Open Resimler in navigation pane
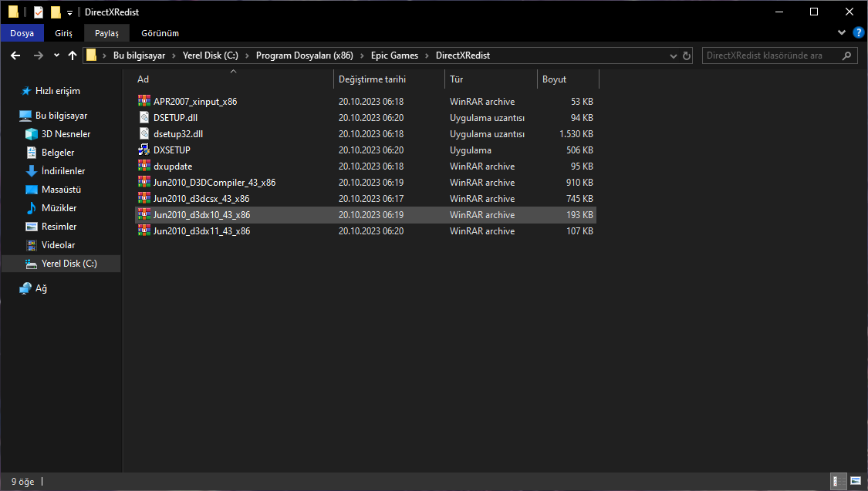The image size is (868, 491). [59, 227]
